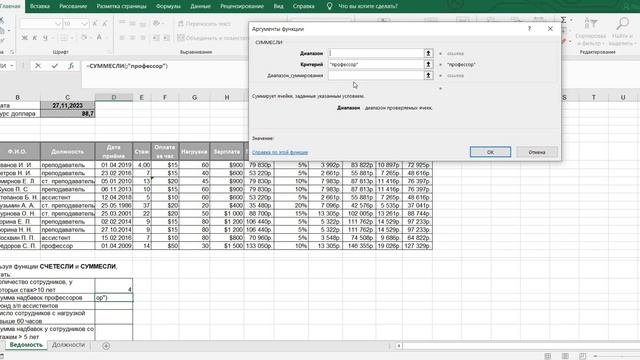Open the Формулы ribbon tab
Screen dimensions: 640x360
168,6
